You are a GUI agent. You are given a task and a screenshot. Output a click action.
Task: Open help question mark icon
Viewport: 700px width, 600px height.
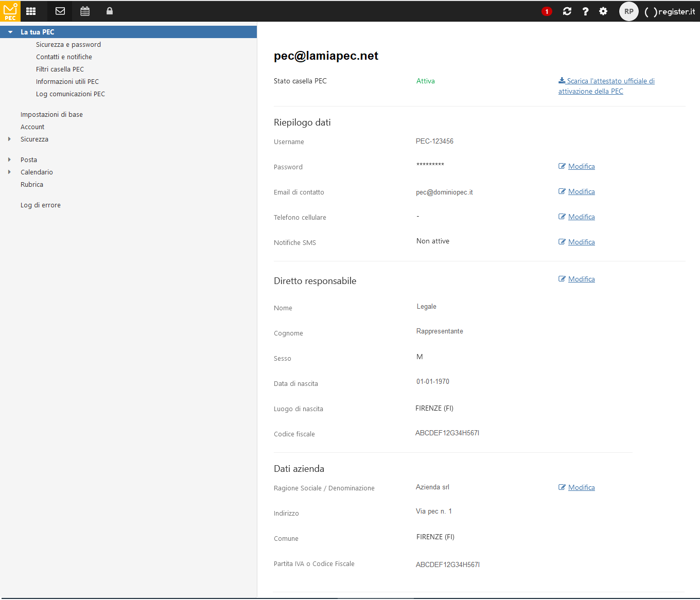585,11
